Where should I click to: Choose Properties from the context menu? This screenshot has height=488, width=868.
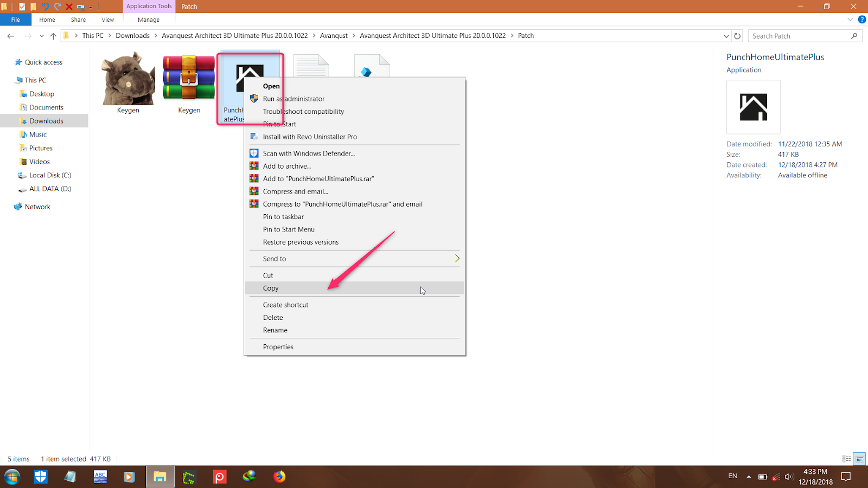(x=355, y=347)
